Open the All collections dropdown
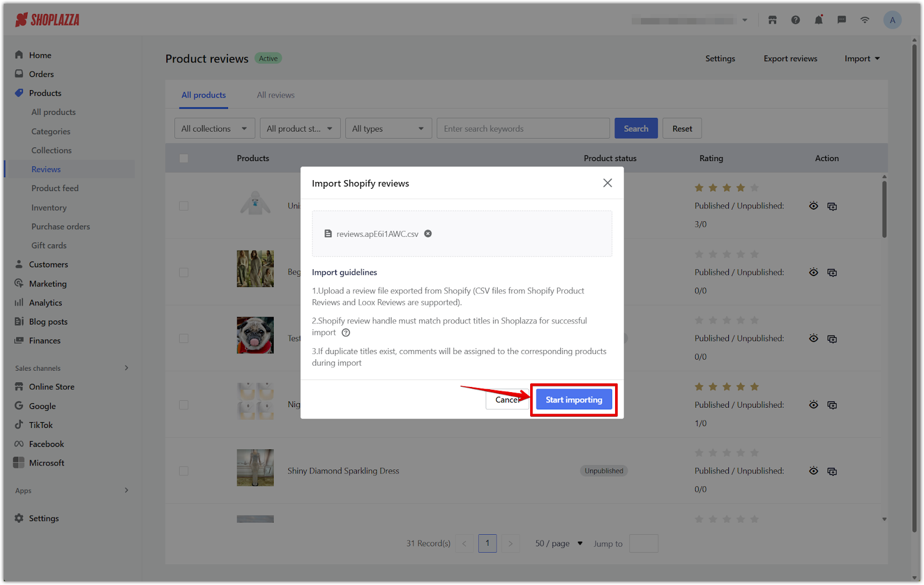This screenshot has height=585, width=924. 214,129
